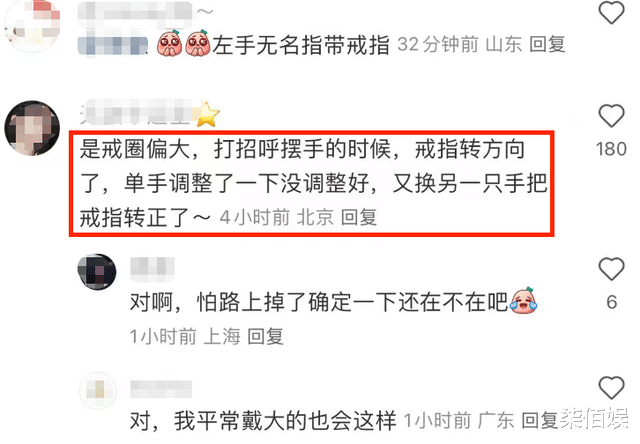Click 回复 under the Shanghai reply

[266, 337]
